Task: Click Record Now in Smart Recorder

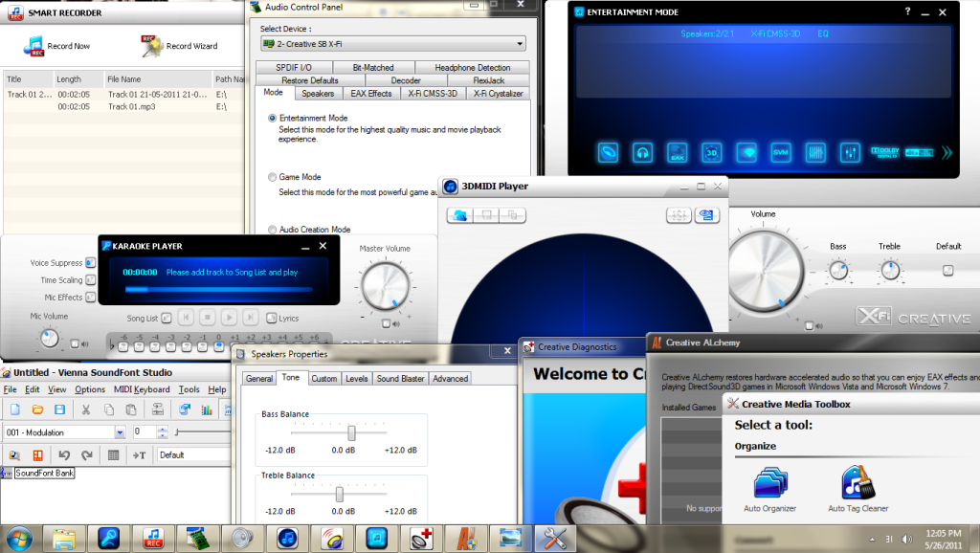Action: 56,46
